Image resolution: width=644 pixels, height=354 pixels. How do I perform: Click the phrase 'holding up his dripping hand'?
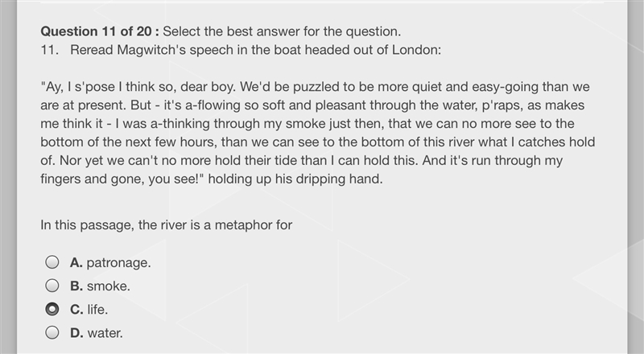pyautogui.click(x=295, y=179)
